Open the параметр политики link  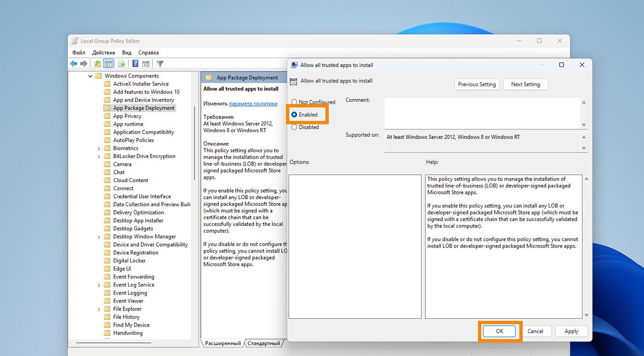(x=253, y=104)
